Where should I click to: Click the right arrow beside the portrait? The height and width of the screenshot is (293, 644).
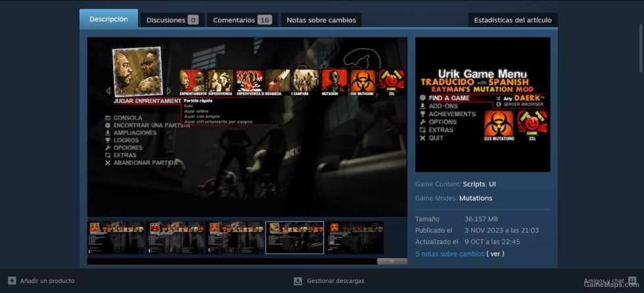tap(168, 91)
